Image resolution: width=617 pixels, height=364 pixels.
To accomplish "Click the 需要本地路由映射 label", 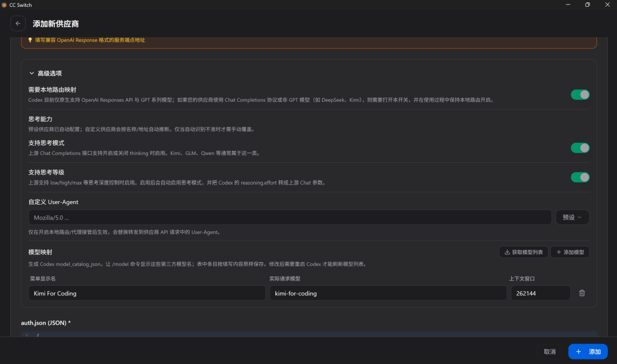I will [53, 90].
